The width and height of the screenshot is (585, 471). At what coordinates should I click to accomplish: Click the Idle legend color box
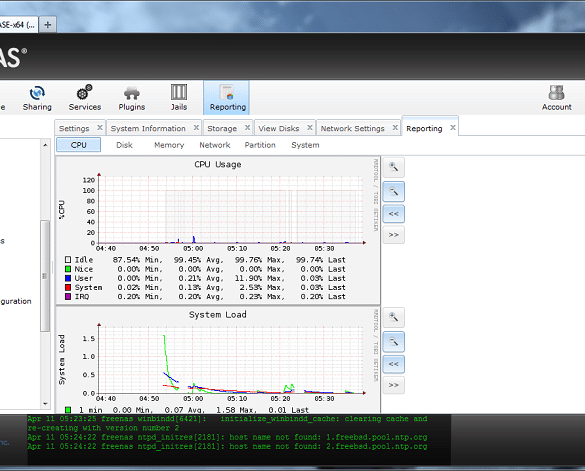click(68, 260)
